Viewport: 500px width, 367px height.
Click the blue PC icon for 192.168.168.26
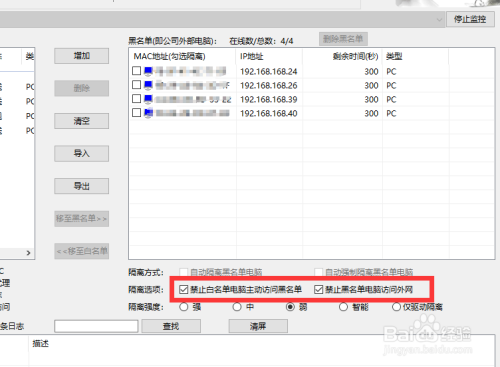click(x=148, y=85)
